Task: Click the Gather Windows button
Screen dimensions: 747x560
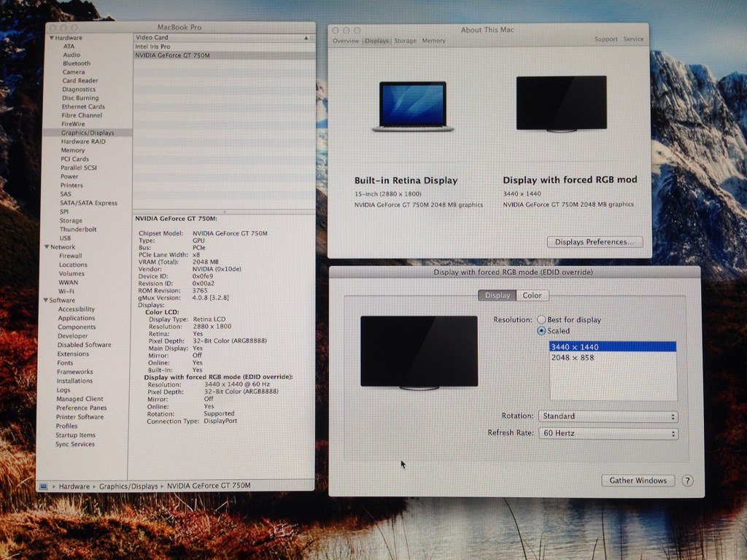Action: pos(638,481)
